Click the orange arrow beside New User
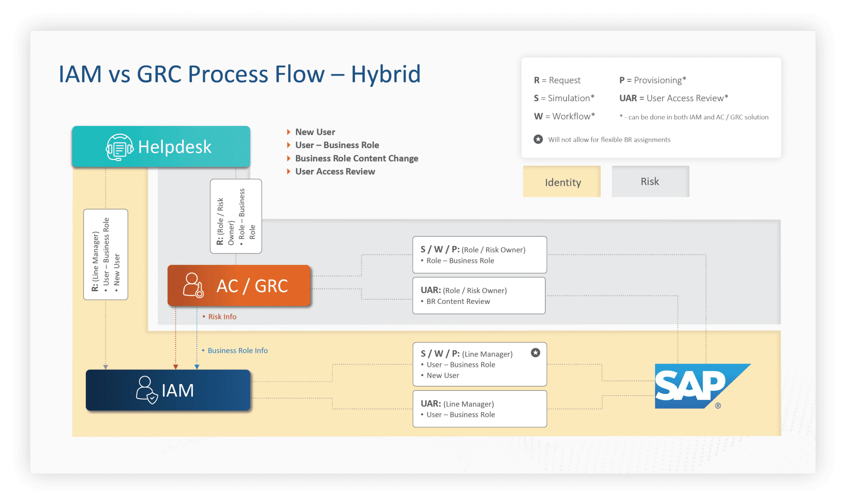 [289, 131]
